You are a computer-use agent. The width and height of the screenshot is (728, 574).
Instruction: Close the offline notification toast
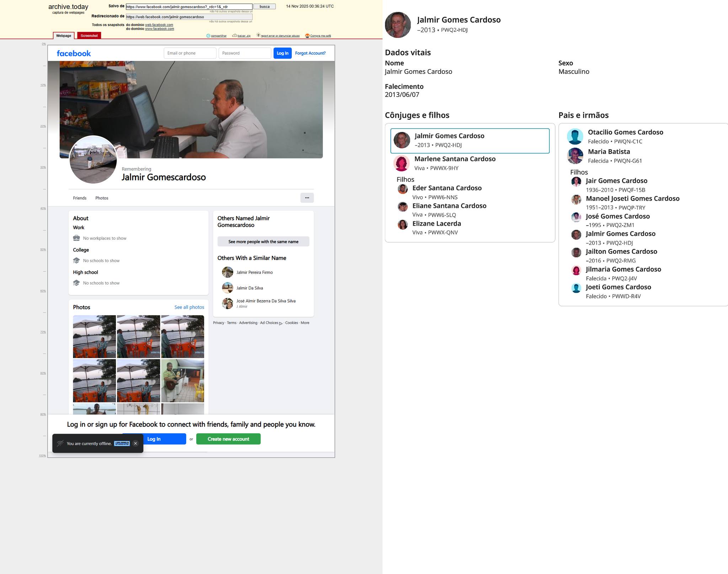(135, 443)
